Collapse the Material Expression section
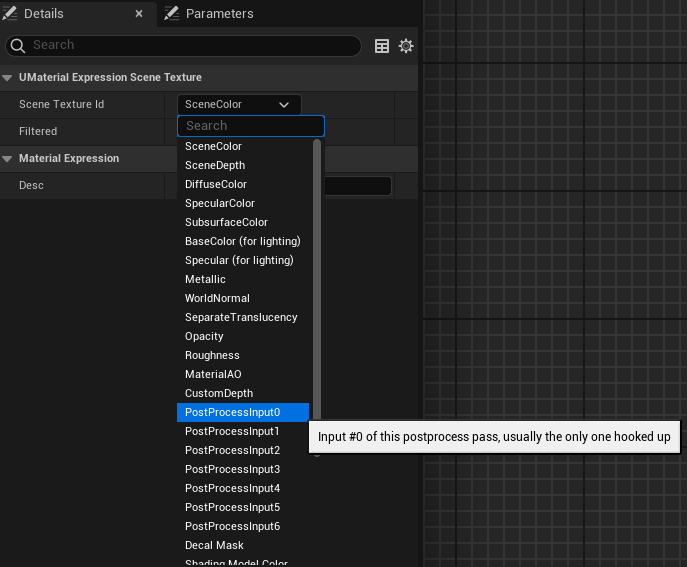The width and height of the screenshot is (687, 567). [8, 158]
